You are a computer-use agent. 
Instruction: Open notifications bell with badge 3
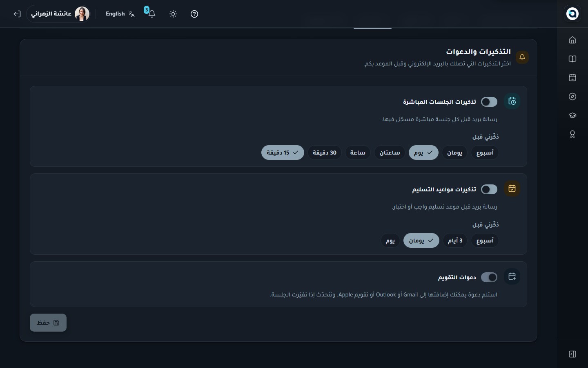151,14
